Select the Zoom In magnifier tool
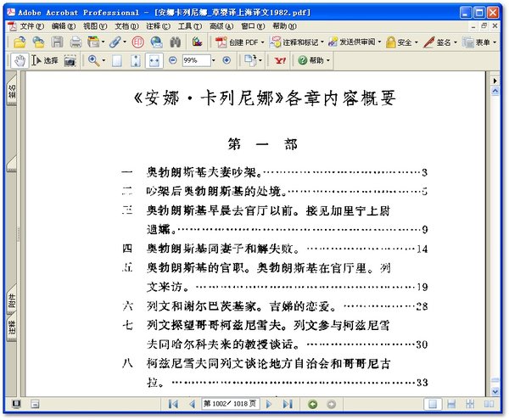509x420 pixels. coord(93,60)
